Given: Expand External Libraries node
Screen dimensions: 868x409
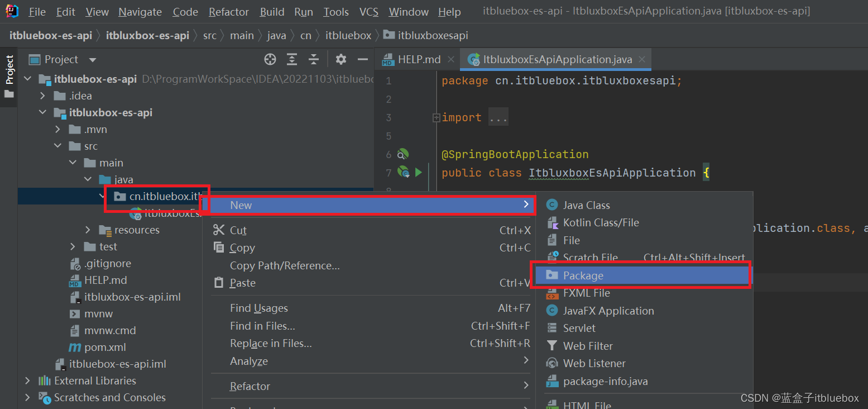Looking at the screenshot, I should 28,381.
